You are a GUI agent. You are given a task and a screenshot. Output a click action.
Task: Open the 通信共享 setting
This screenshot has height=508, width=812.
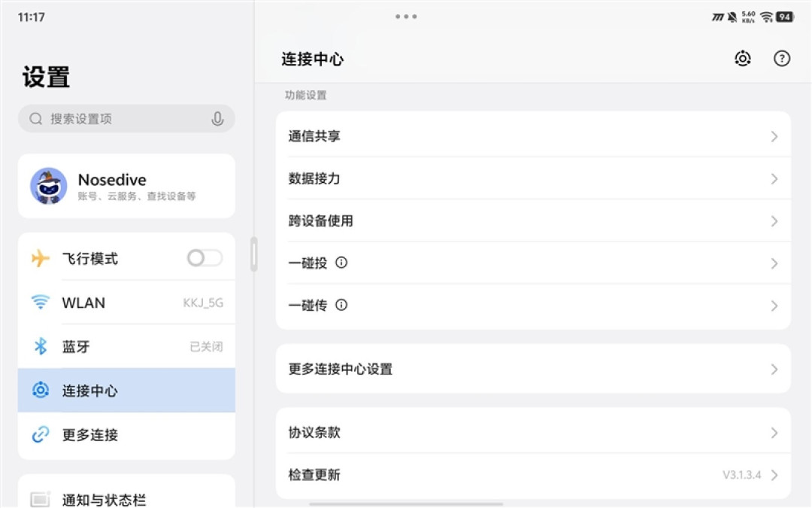533,135
